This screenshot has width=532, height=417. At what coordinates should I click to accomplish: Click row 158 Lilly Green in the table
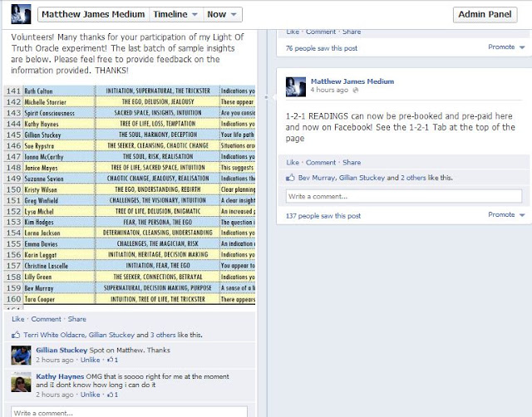pos(130,277)
